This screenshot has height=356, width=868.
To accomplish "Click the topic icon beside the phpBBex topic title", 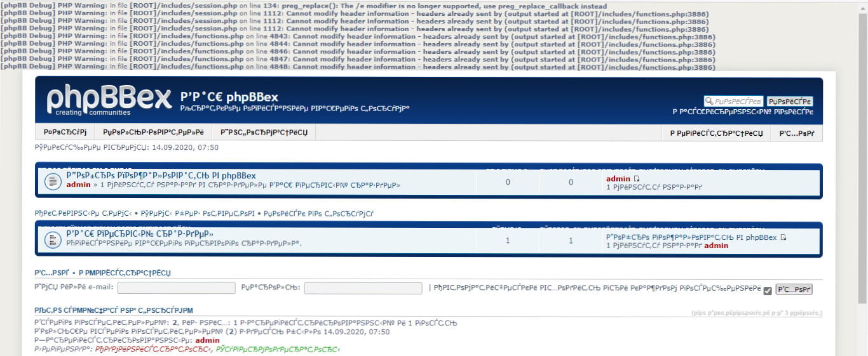I will [x=52, y=182].
